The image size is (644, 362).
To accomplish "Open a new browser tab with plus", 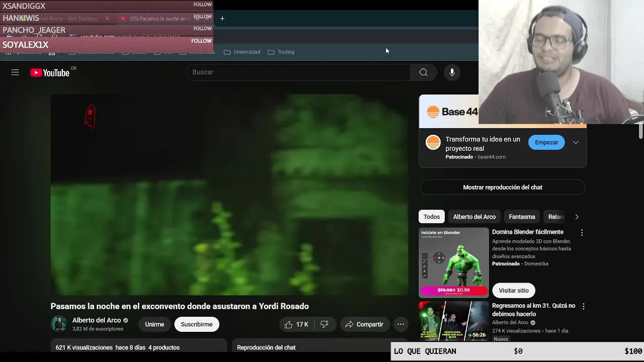I will click(222, 19).
